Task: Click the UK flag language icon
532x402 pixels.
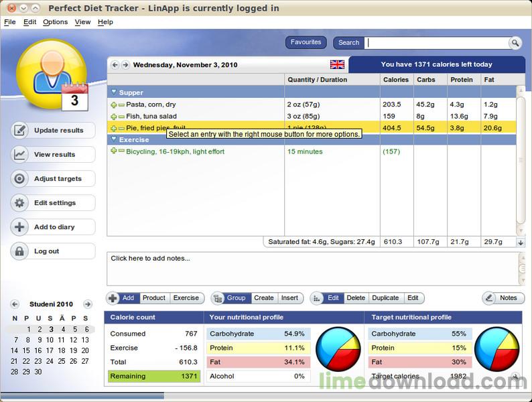Action: (x=337, y=64)
